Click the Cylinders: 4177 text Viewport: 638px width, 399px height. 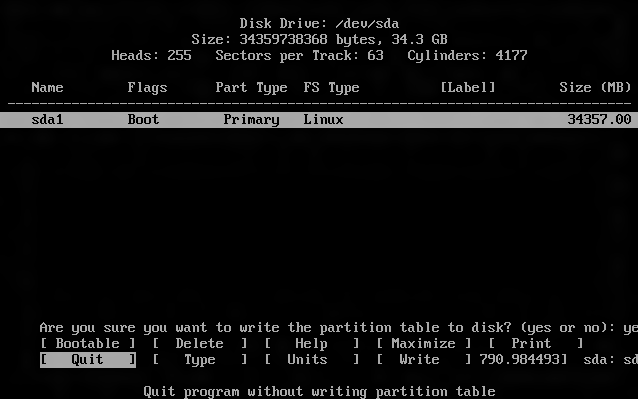click(467, 55)
